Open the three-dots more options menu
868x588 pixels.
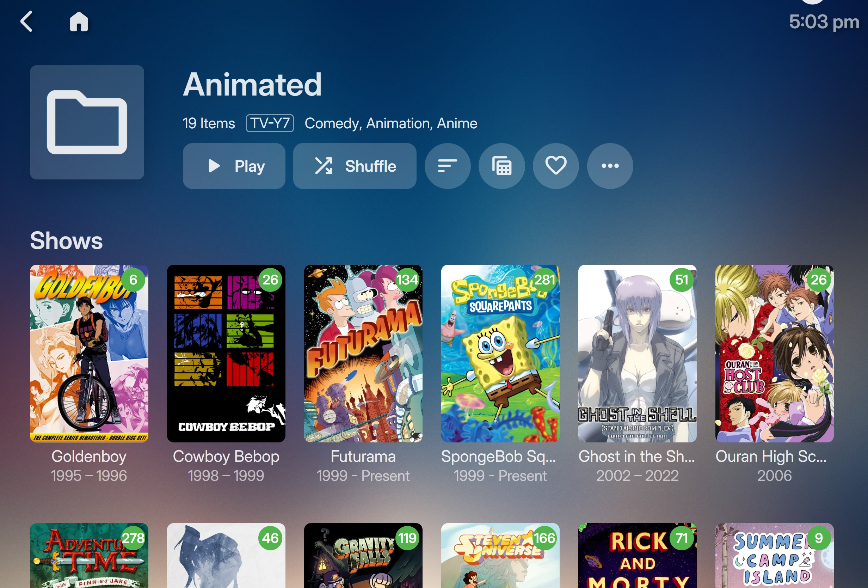click(x=610, y=166)
